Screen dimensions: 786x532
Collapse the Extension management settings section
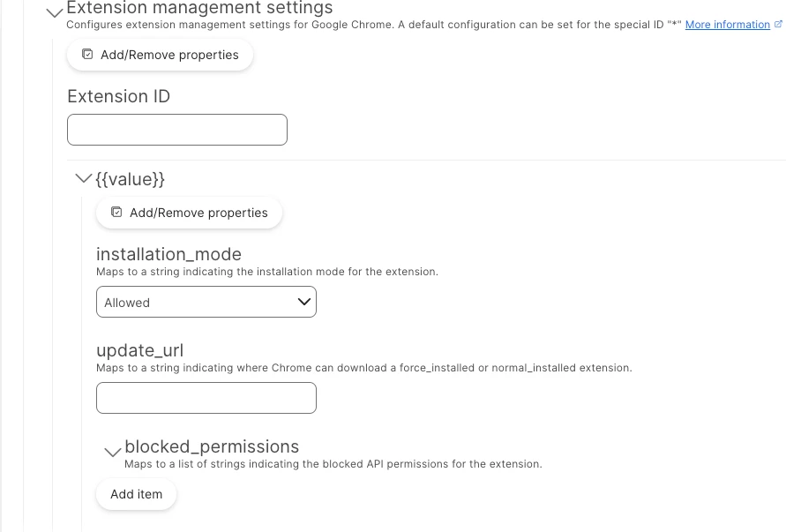(x=54, y=12)
